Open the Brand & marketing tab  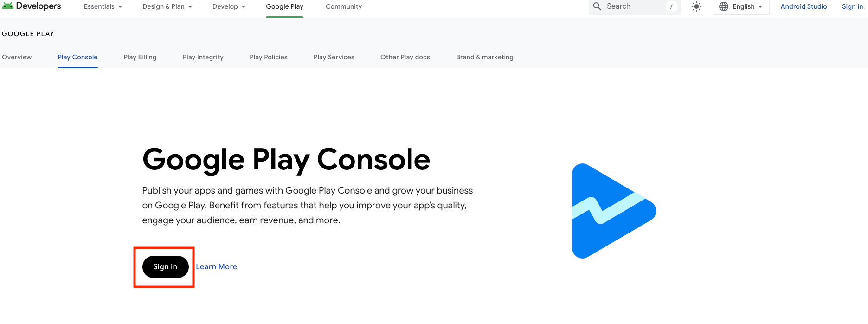point(485,57)
